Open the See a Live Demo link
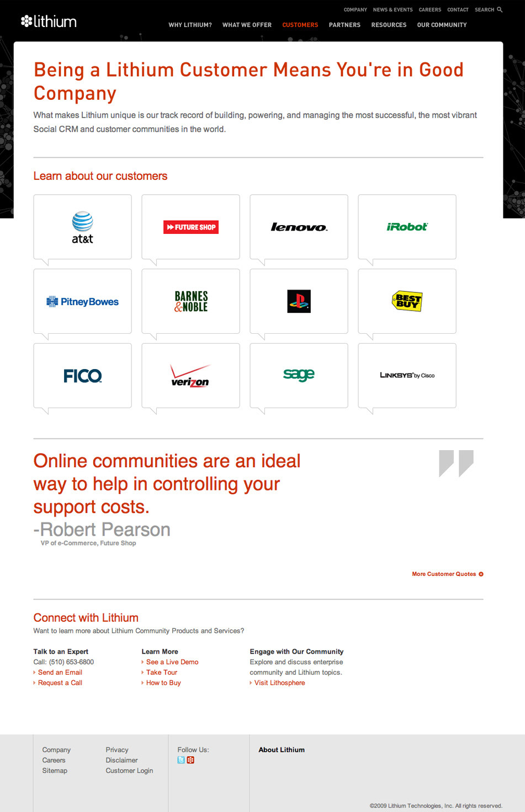This screenshot has height=812, width=525. (172, 662)
